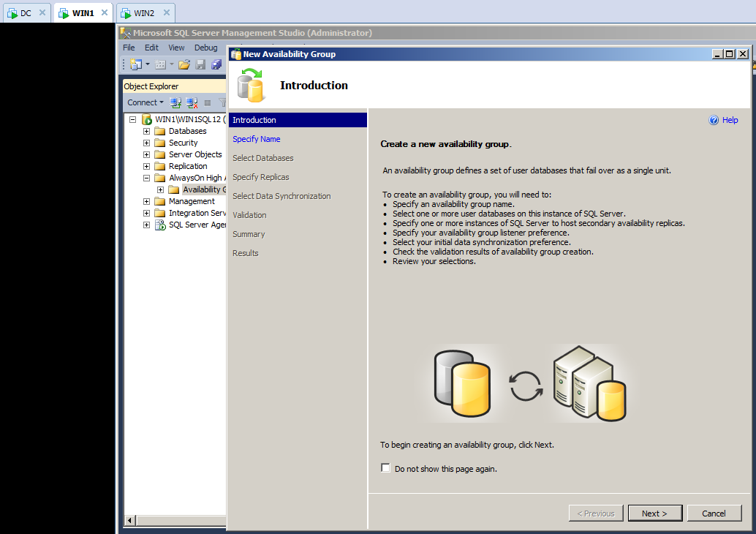This screenshot has height=534, width=756.
Task: Click the Select Databases step label
Action: (262, 158)
